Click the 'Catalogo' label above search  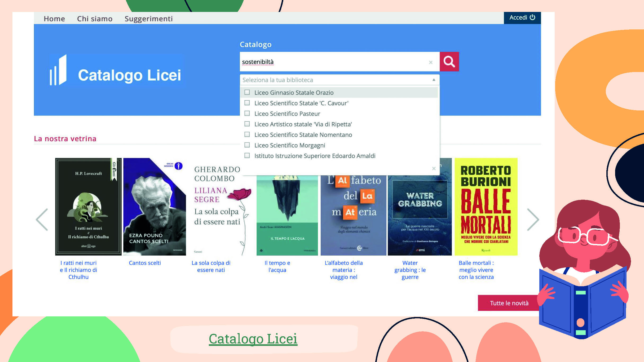coord(255,44)
